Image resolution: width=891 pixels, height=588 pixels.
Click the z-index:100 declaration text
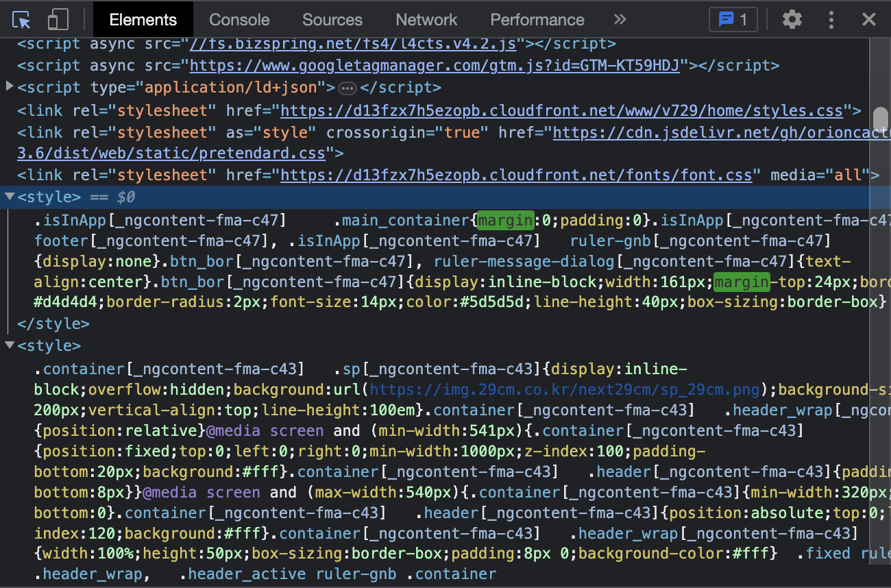pos(574,452)
